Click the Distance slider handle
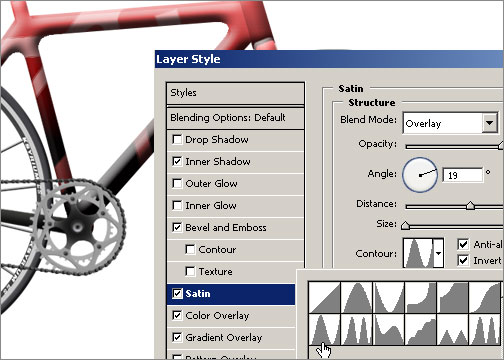This screenshot has height=360, width=504. (x=470, y=205)
